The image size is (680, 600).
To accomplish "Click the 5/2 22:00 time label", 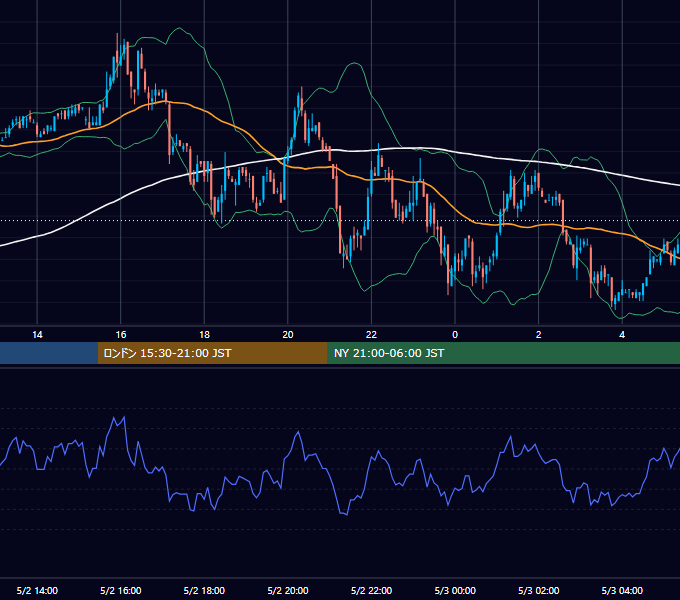I will [x=371, y=590].
